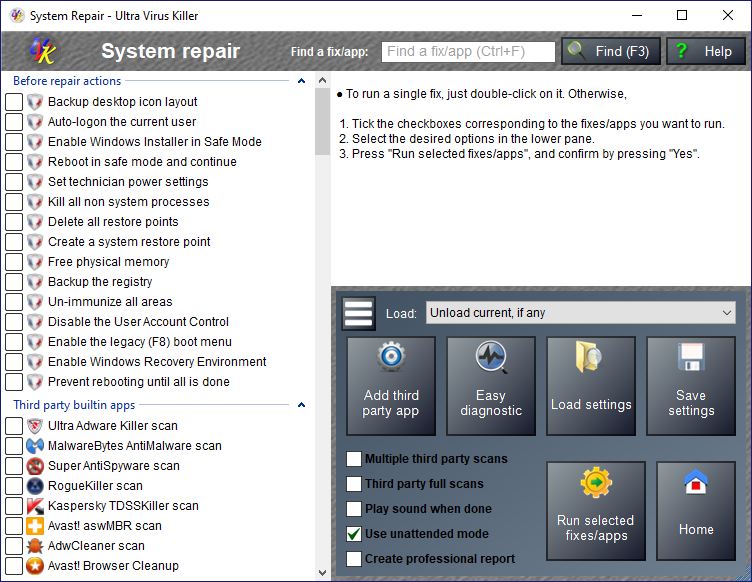Image resolution: width=752 pixels, height=582 pixels.
Task: Open the hamburger menu beside Load
Action: click(x=359, y=314)
